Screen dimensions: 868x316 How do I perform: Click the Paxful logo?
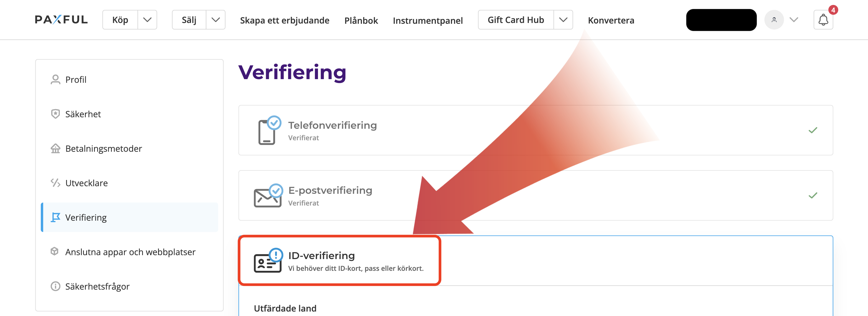point(61,20)
